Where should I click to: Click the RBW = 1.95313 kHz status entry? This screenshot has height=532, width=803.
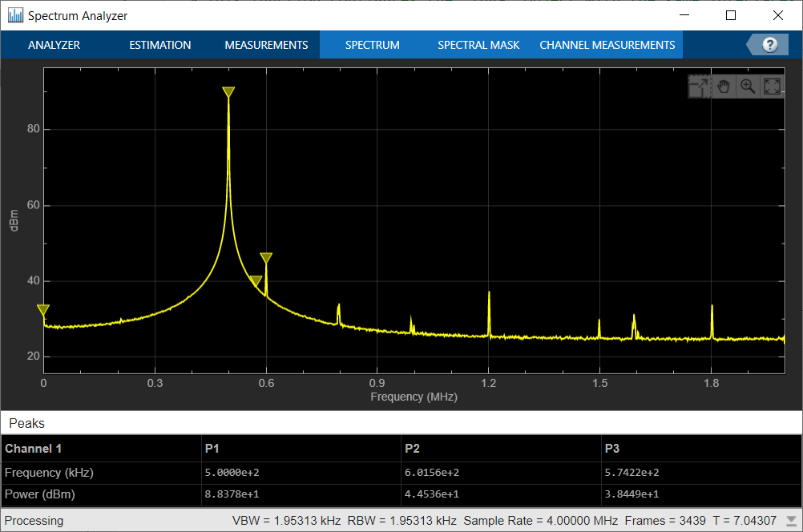pos(402,521)
